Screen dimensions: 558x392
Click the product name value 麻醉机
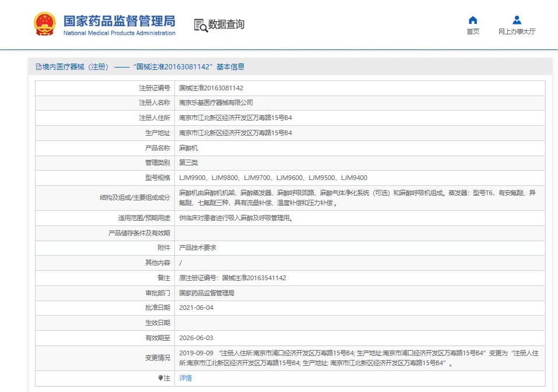(x=188, y=148)
